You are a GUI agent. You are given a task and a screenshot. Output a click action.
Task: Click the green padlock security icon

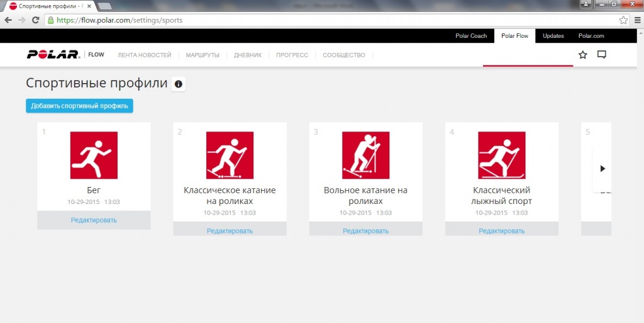[x=50, y=20]
